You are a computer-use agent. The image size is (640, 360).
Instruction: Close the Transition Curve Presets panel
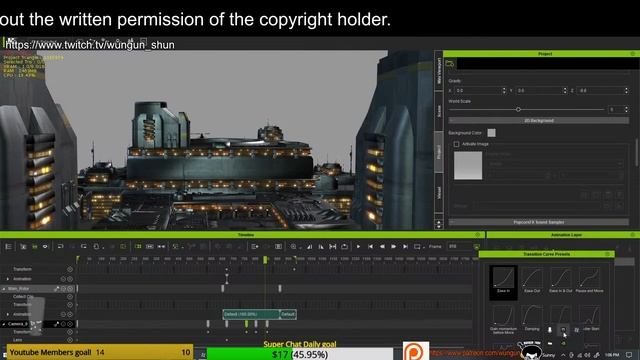point(607,254)
